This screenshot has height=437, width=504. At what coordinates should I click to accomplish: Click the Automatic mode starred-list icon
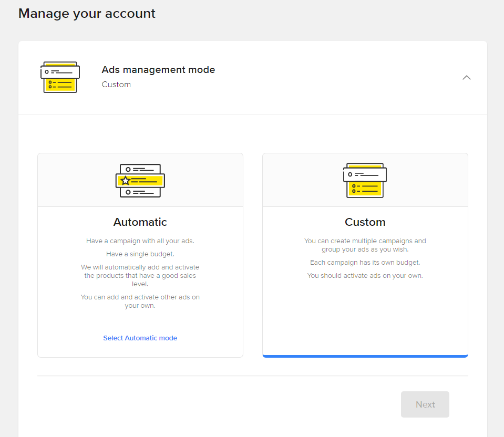[140, 180]
